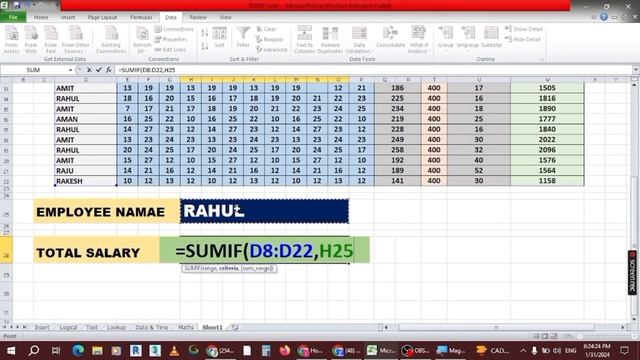640x360 pixels.
Task: Switch to the Formulas tab
Action: (141, 17)
